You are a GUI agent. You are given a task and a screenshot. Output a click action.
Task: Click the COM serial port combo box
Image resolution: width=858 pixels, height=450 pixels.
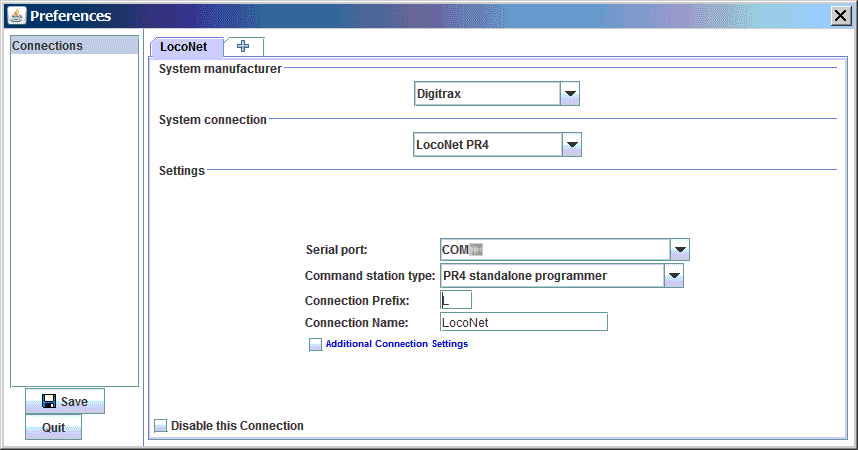coord(565,250)
